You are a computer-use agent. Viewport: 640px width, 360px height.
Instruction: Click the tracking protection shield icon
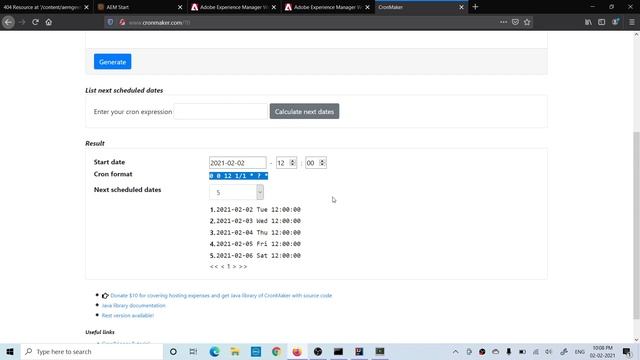pos(110,22)
